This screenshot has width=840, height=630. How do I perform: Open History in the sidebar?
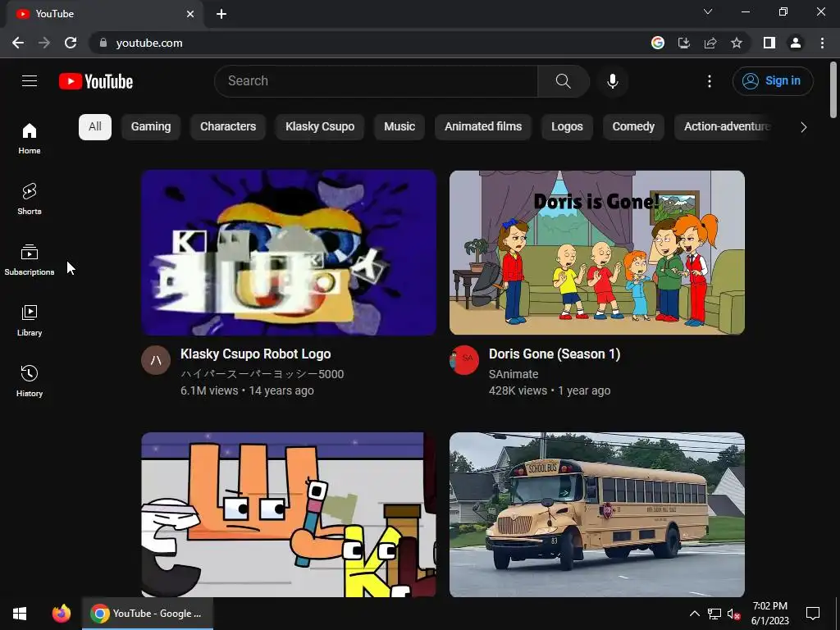[30, 381]
